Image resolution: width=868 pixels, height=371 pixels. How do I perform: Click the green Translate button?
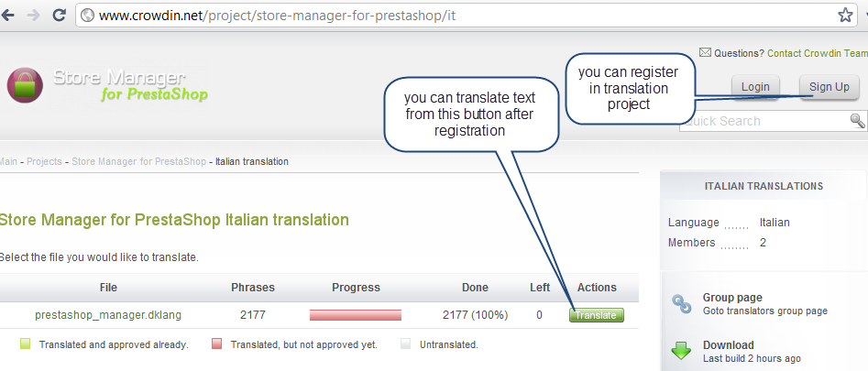596,315
